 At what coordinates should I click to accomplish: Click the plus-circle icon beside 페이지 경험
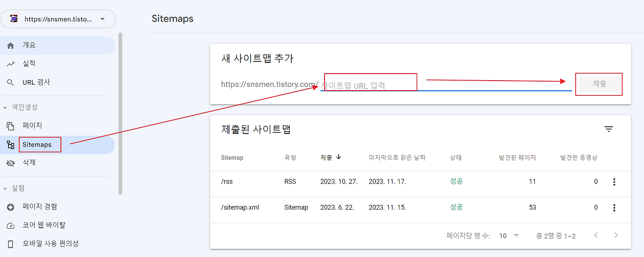[x=11, y=207]
